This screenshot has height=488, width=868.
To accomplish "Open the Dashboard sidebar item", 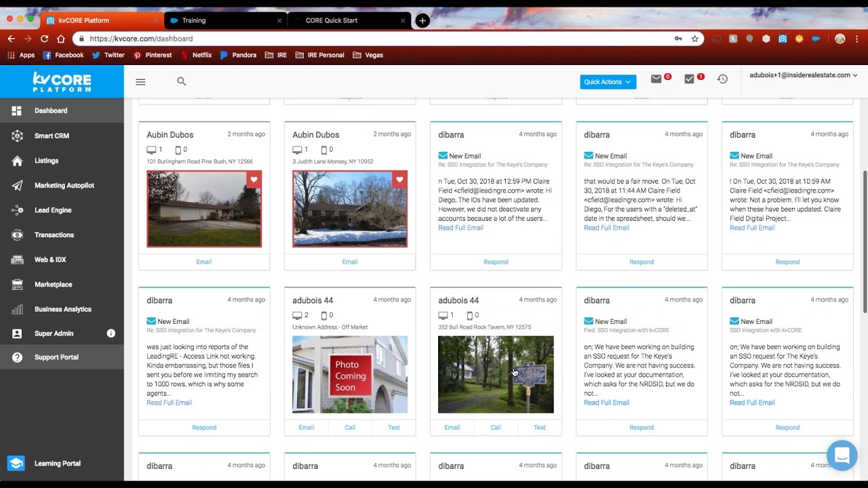I will (62, 110).
